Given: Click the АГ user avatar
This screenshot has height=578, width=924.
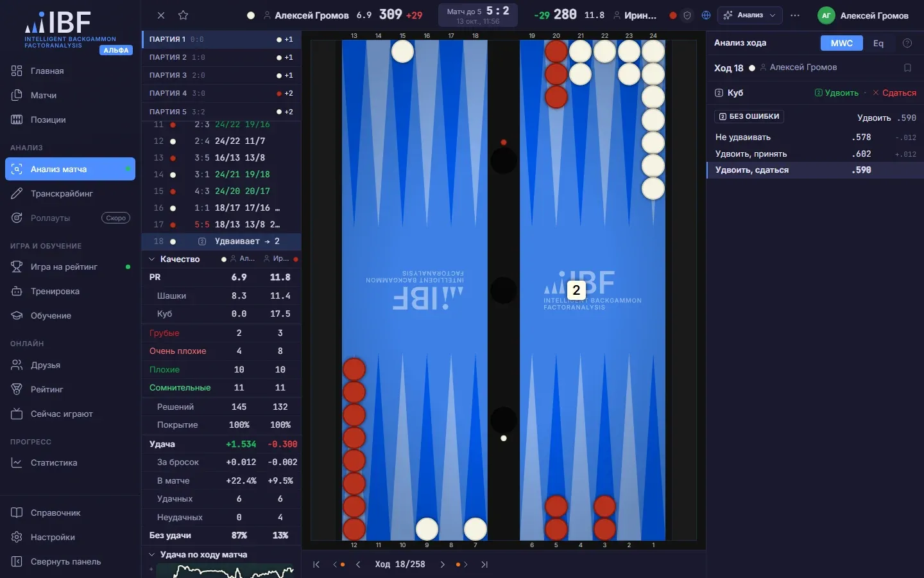Looking at the screenshot, I should pos(826,15).
